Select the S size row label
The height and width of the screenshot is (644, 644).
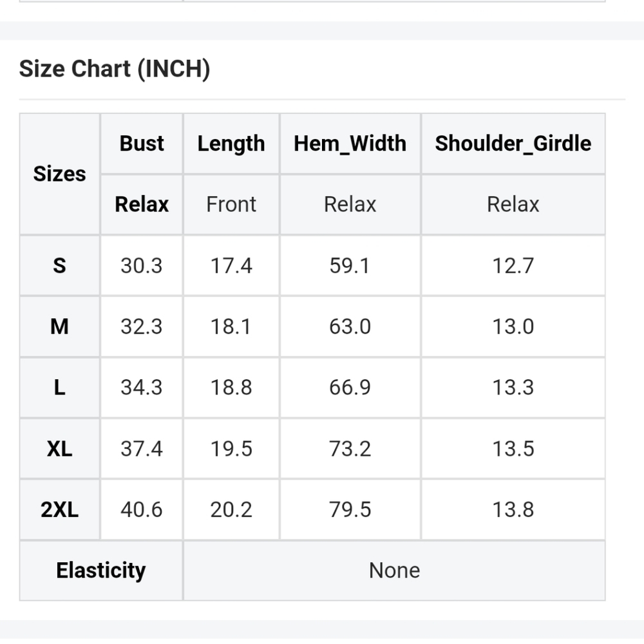coord(59,265)
